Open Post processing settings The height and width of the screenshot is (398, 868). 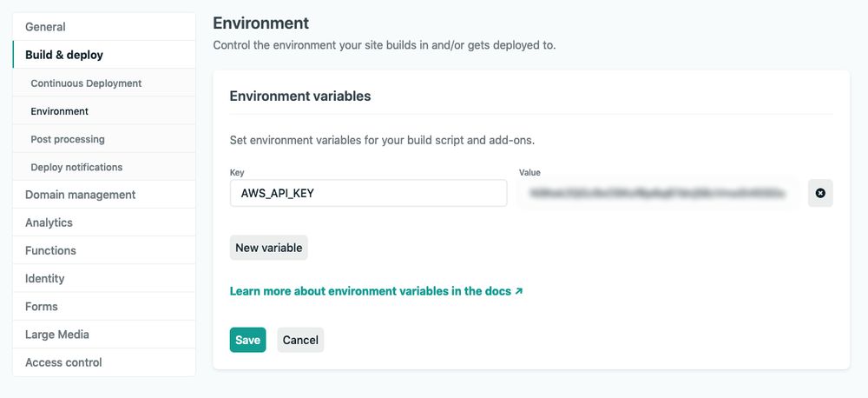tap(68, 139)
